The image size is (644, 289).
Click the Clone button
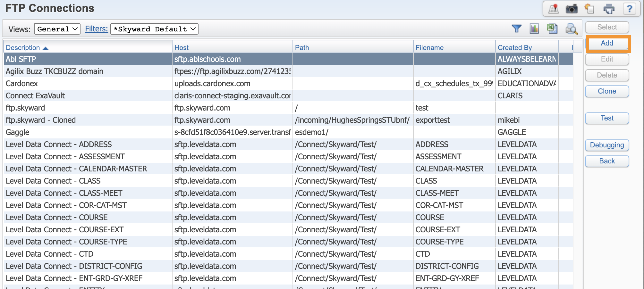pos(607,91)
